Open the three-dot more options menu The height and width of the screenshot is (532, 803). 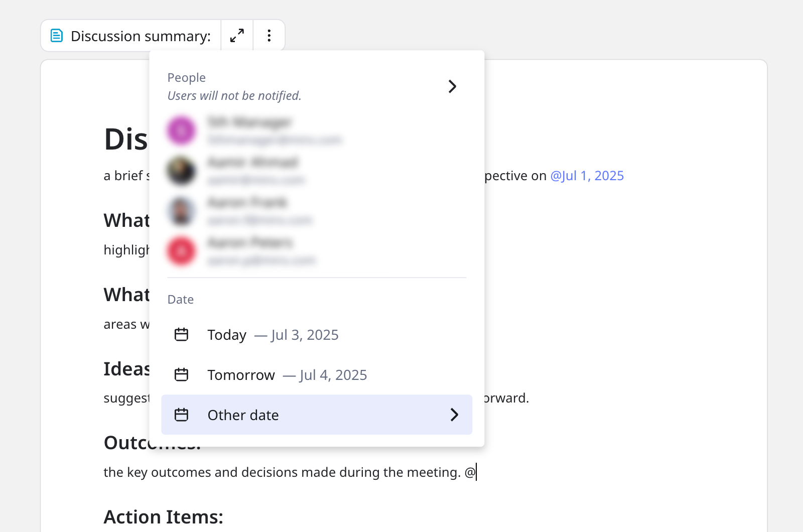269,36
